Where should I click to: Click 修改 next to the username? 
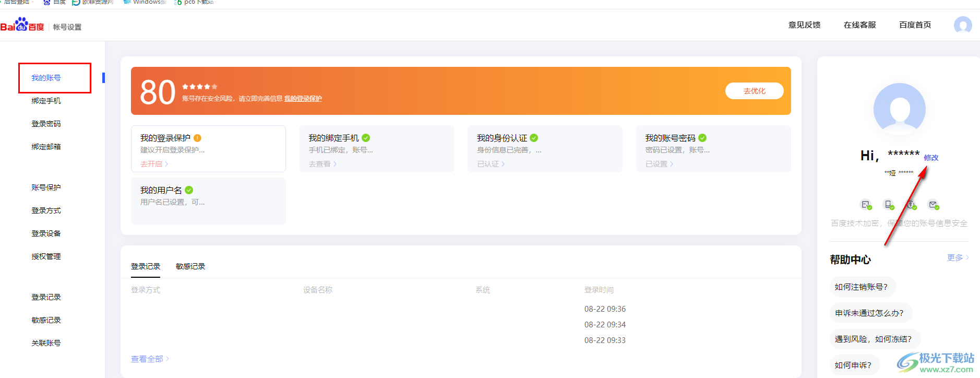tap(931, 158)
